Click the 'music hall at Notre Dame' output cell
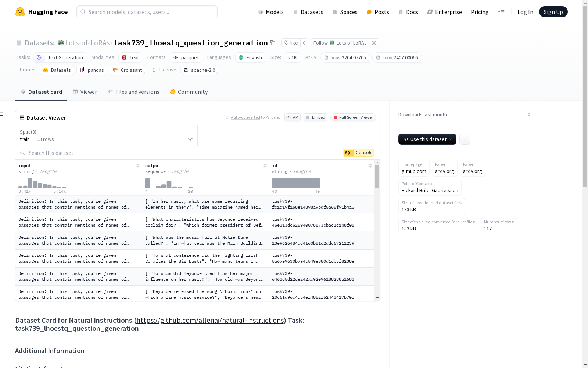Image resolution: width=588 pixels, height=368 pixels. point(205,240)
